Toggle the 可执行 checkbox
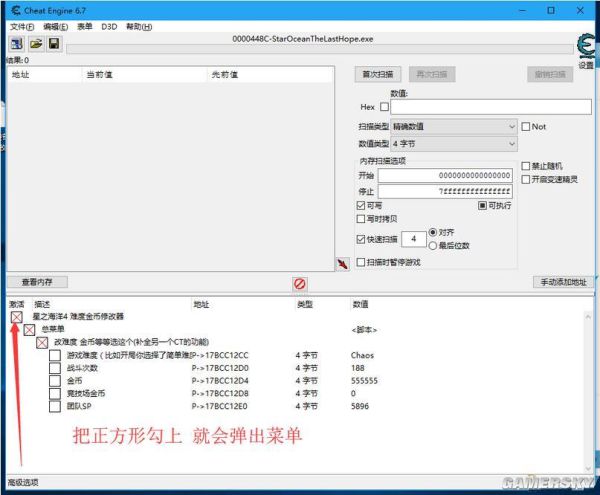This screenshot has height=495, width=600. tap(482, 206)
